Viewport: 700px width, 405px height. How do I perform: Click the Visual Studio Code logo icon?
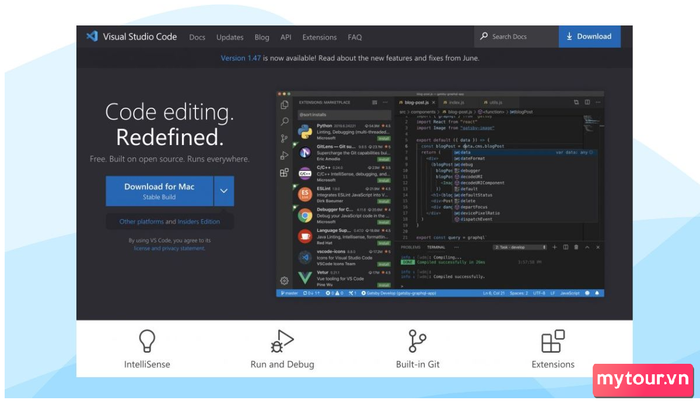coord(92,36)
